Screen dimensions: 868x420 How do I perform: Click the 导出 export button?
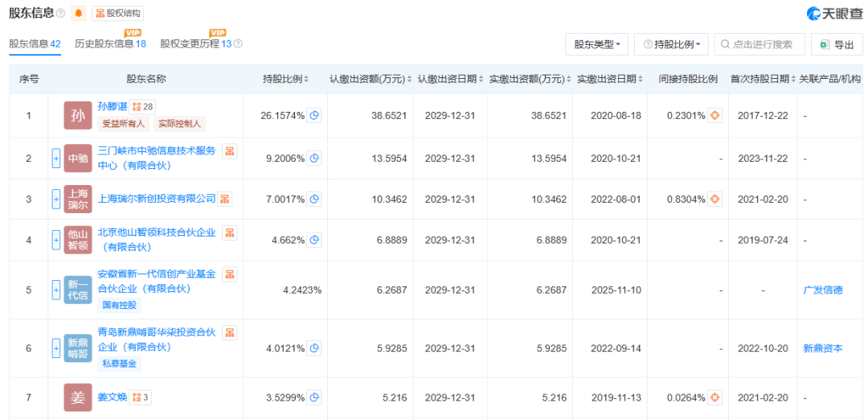coord(837,44)
